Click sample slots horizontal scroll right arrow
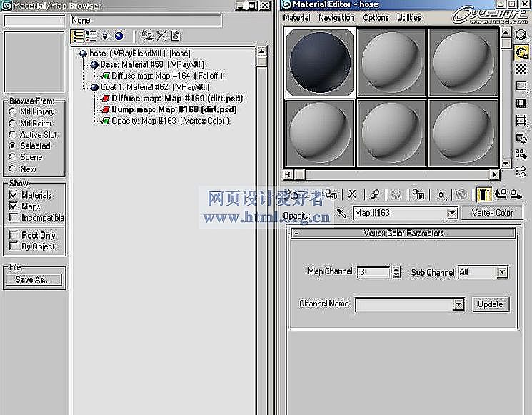This screenshot has width=532, height=415. (x=495, y=175)
